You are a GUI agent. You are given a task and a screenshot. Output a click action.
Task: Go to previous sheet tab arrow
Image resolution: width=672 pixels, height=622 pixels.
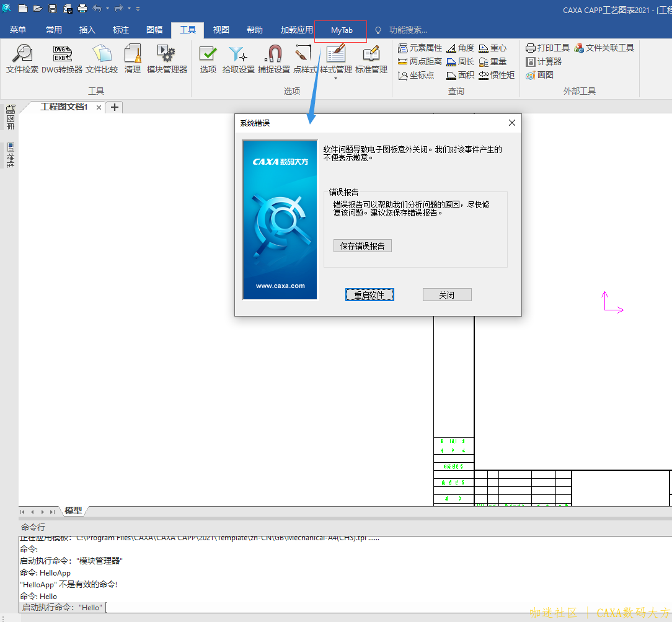pos(33,512)
